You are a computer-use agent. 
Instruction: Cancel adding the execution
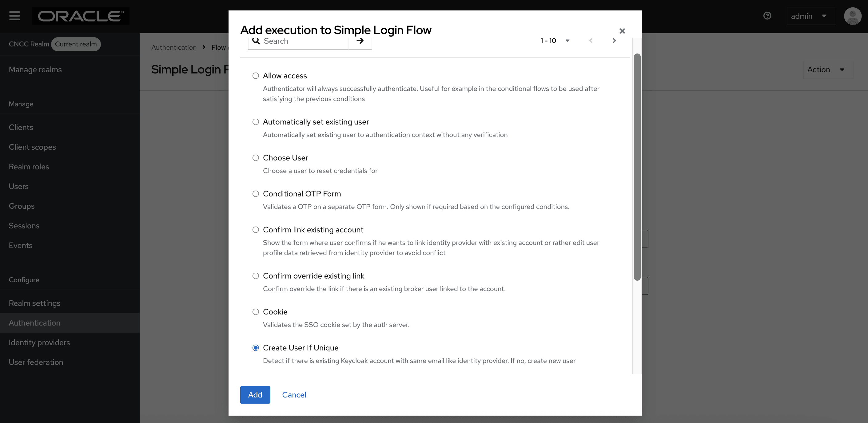point(294,394)
